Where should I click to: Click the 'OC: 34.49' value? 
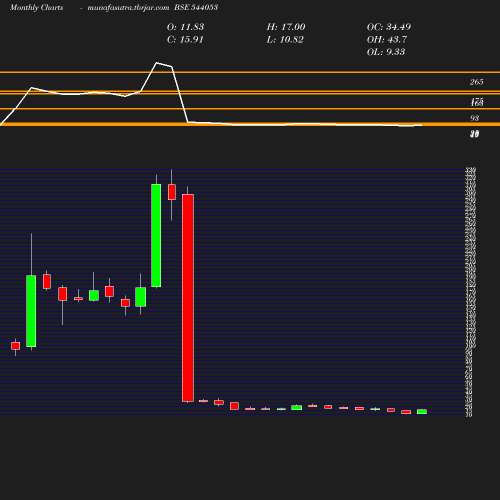[389, 27]
